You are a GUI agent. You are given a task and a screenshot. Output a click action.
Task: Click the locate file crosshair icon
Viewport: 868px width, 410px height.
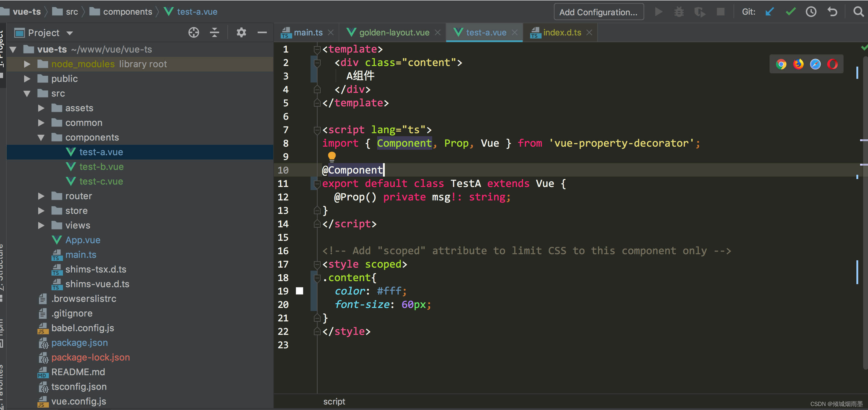pos(193,33)
